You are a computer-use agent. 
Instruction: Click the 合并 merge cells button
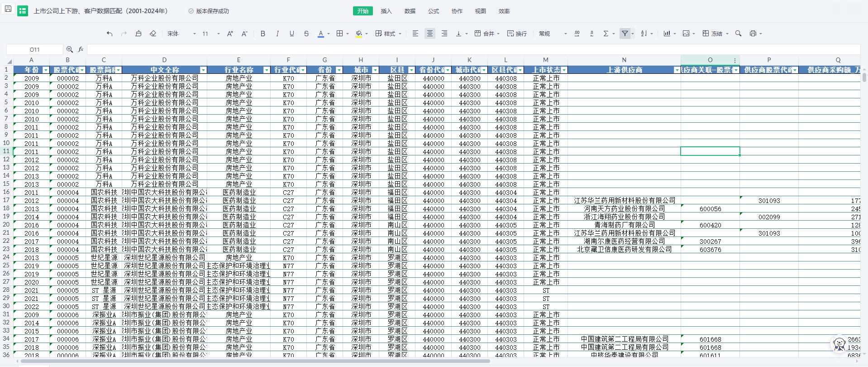(485, 34)
